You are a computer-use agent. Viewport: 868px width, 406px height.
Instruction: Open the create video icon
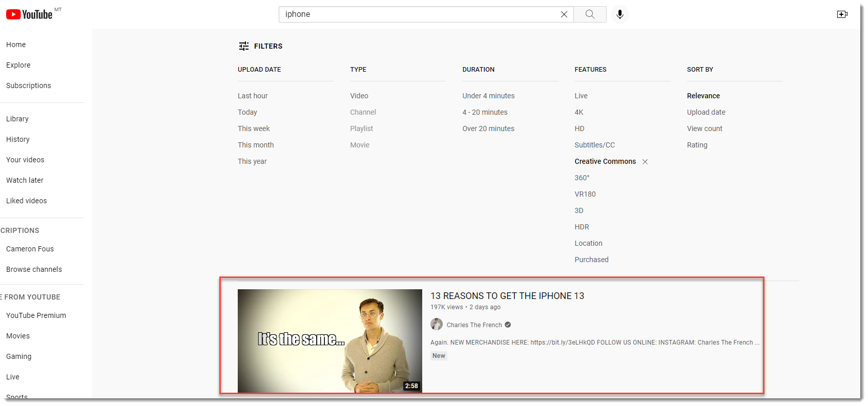[x=842, y=14]
